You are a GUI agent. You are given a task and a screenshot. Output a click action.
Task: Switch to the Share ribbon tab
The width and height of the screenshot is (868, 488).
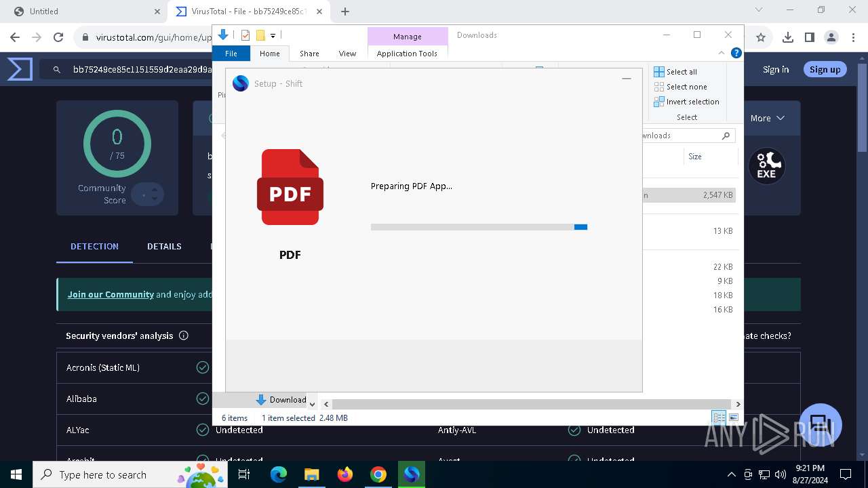pyautogui.click(x=309, y=54)
